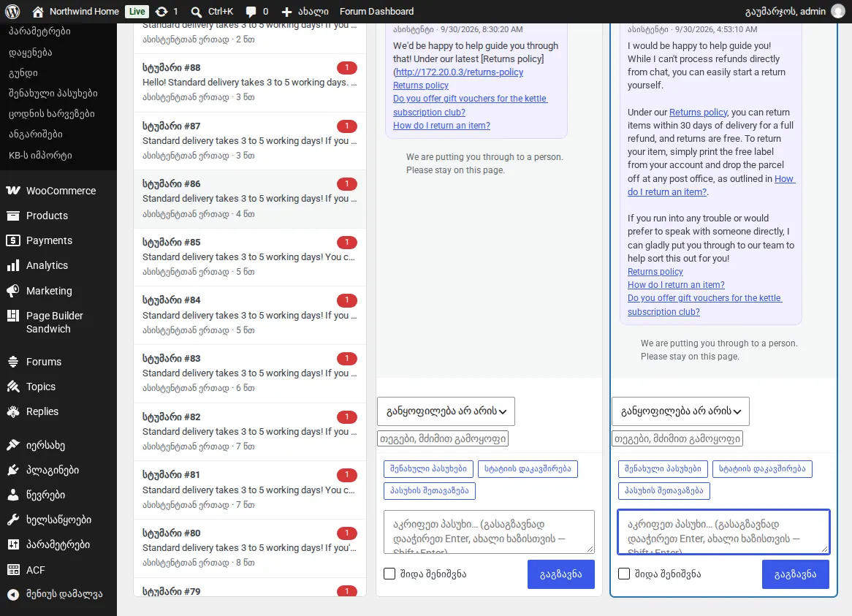Click the reply textbox in the right chat panel
The image size is (852, 616).
point(723,532)
